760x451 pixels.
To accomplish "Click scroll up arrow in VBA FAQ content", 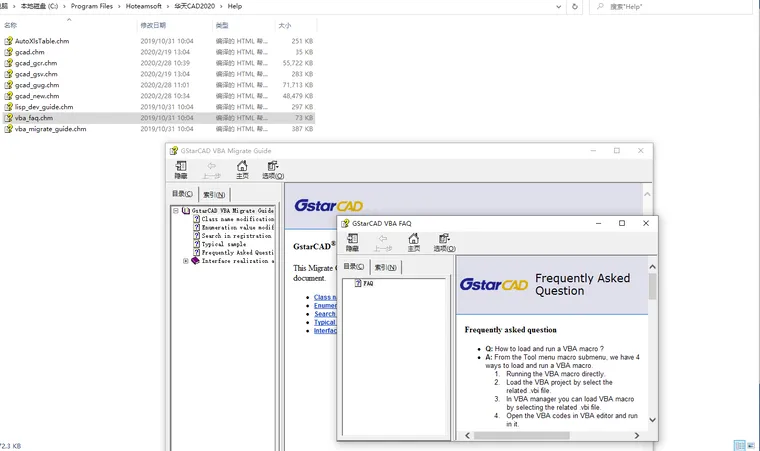I will click(652, 267).
